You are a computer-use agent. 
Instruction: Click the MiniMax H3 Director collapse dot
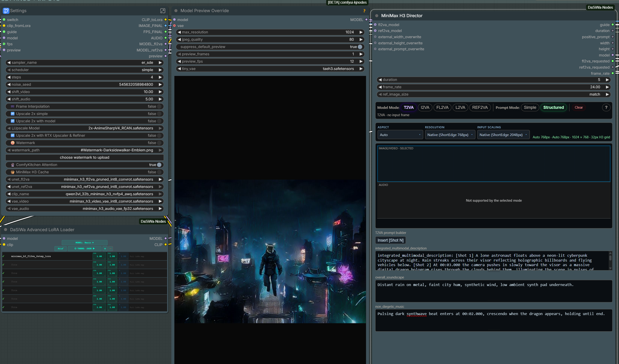377,16
